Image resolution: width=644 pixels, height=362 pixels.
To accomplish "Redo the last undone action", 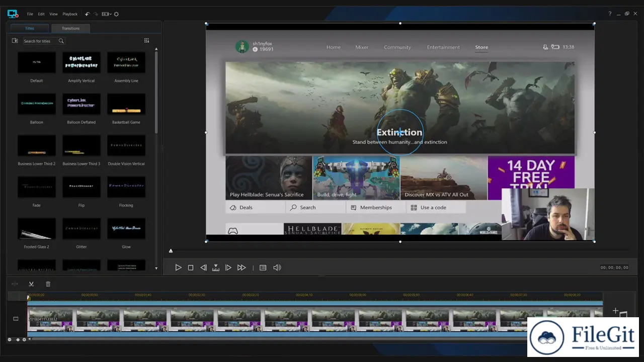I will click(x=96, y=14).
